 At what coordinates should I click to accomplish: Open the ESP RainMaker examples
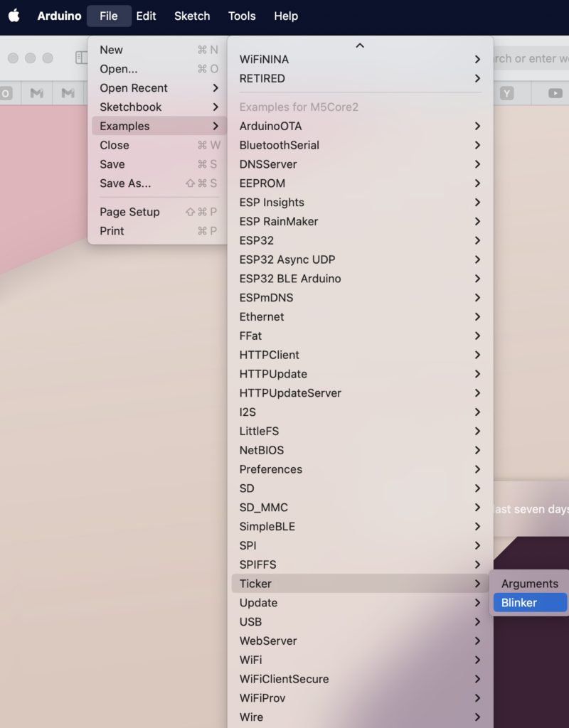tap(360, 221)
